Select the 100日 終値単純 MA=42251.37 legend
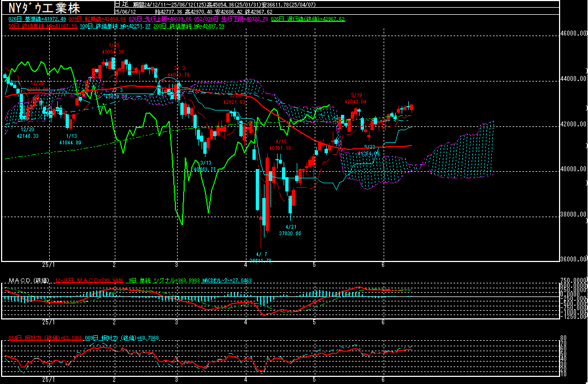 click(x=115, y=26)
